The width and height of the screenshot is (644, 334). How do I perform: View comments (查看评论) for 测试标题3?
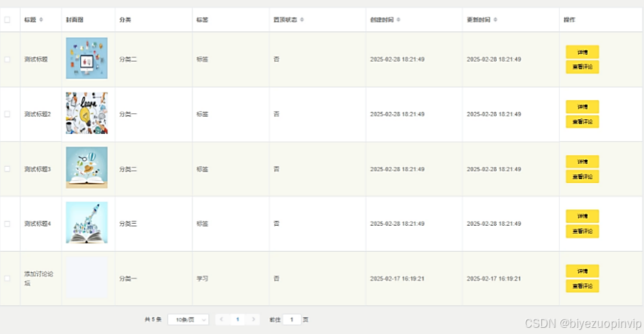click(x=582, y=176)
